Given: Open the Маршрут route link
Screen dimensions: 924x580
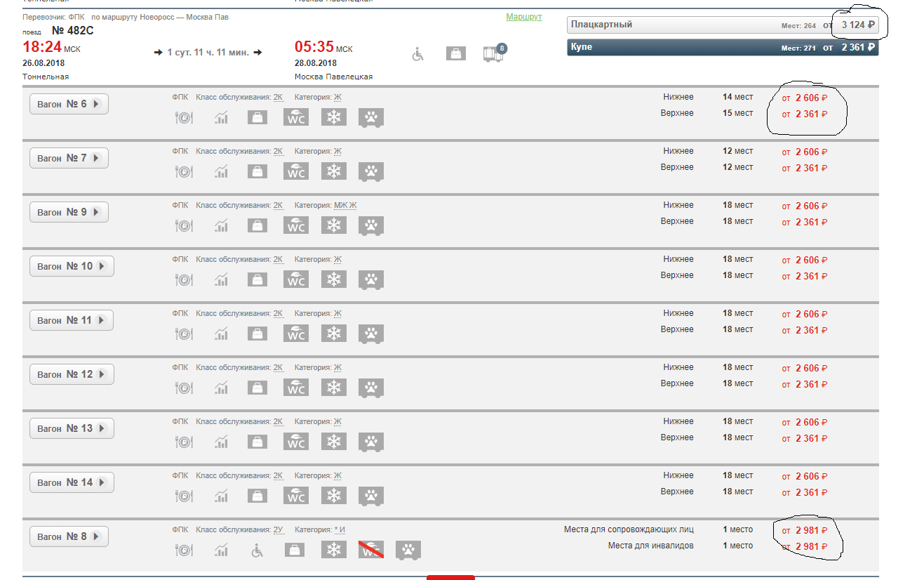Looking at the screenshot, I should [523, 17].
